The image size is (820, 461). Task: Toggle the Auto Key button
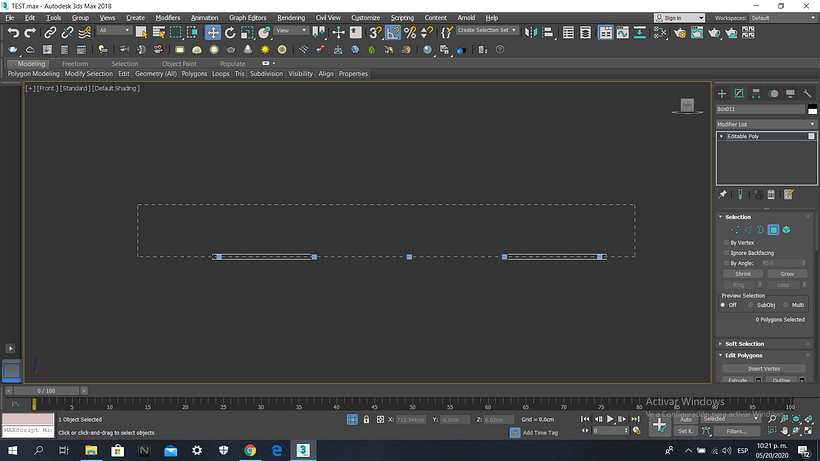tap(686, 419)
